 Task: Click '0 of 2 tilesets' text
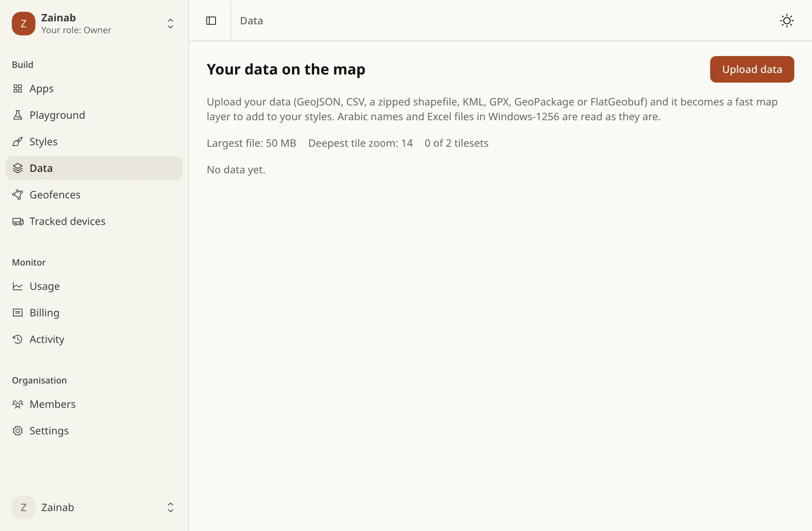pyautogui.click(x=457, y=143)
